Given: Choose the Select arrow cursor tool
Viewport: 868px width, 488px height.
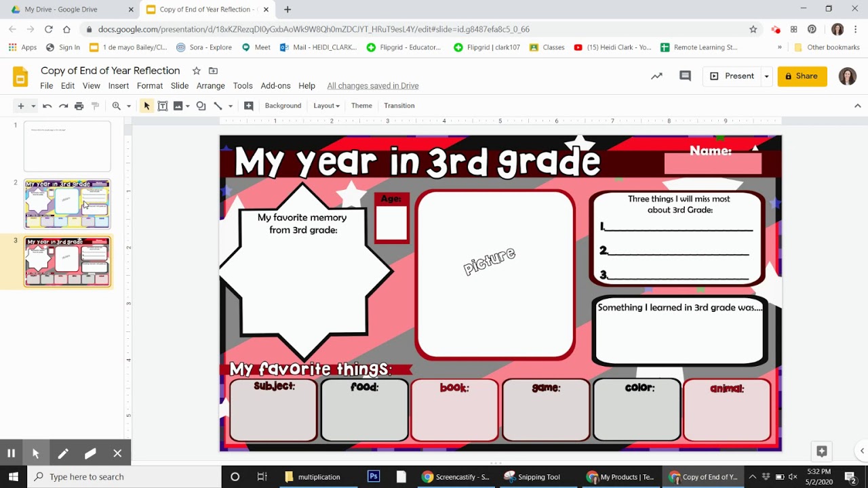Looking at the screenshot, I should 146,106.
